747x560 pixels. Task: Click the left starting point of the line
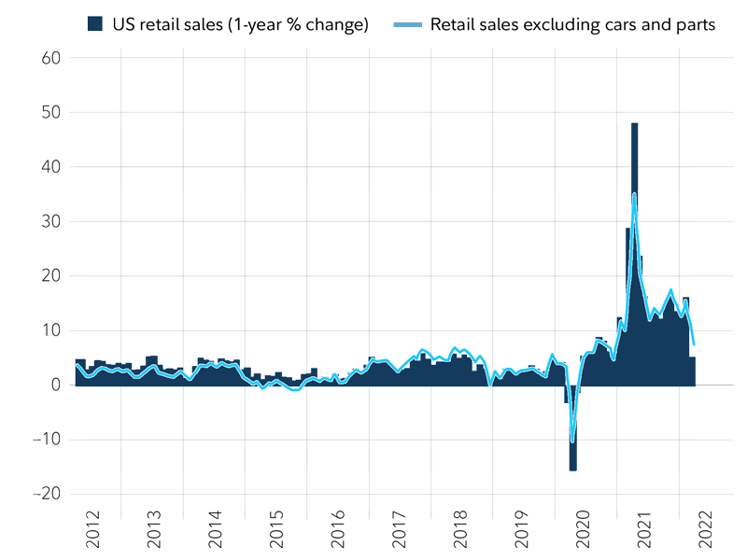coord(77,365)
